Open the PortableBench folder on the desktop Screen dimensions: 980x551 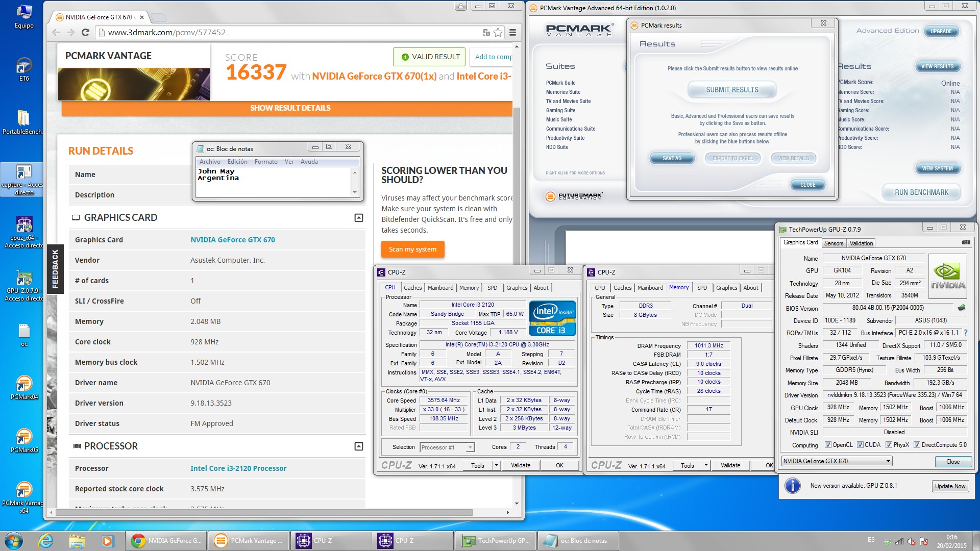point(23,122)
